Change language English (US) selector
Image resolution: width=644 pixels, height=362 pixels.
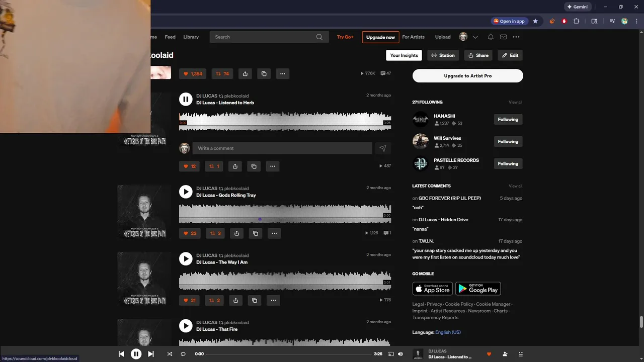[448, 332]
